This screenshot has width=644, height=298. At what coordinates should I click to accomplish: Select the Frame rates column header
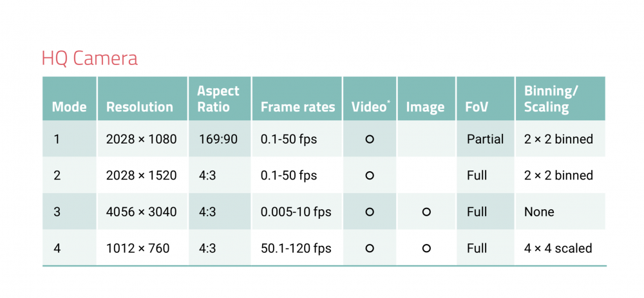(x=298, y=107)
